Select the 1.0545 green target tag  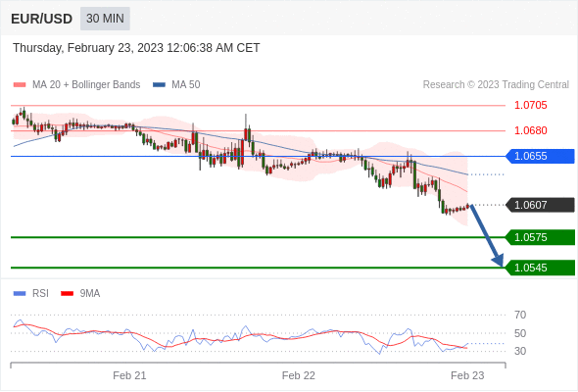click(x=540, y=268)
